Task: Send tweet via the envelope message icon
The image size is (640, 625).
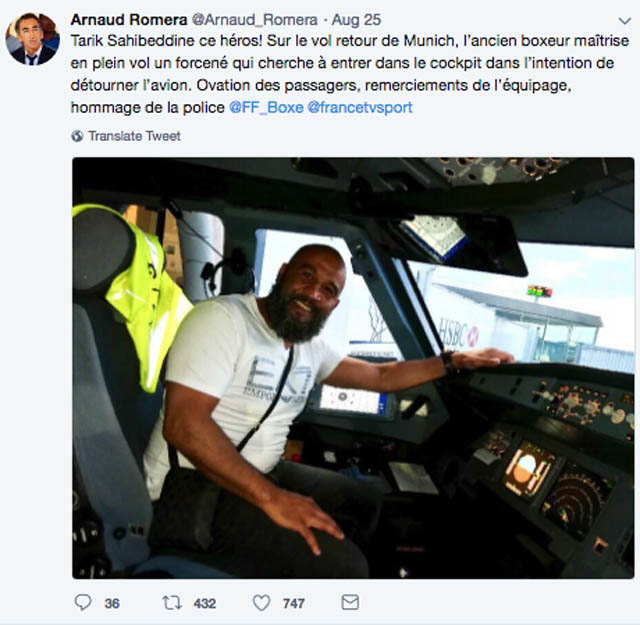Action: 350,603
